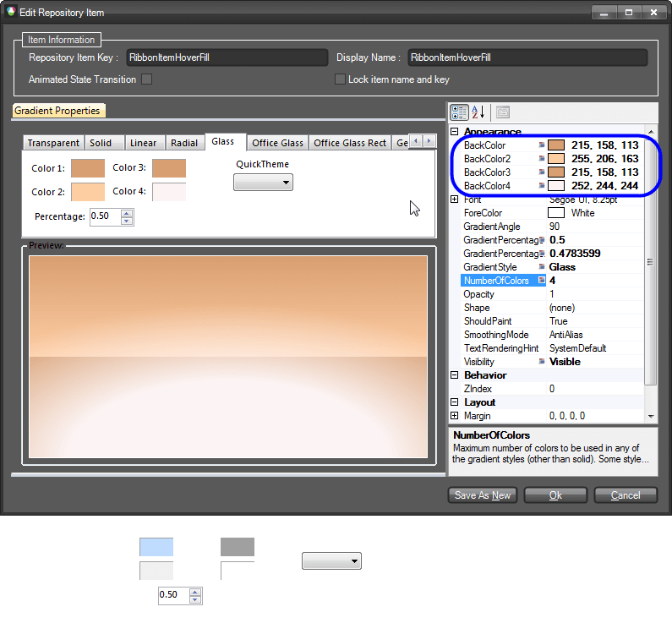Collapse the Behavior category
Screen dimensions: 672x634
click(455, 375)
